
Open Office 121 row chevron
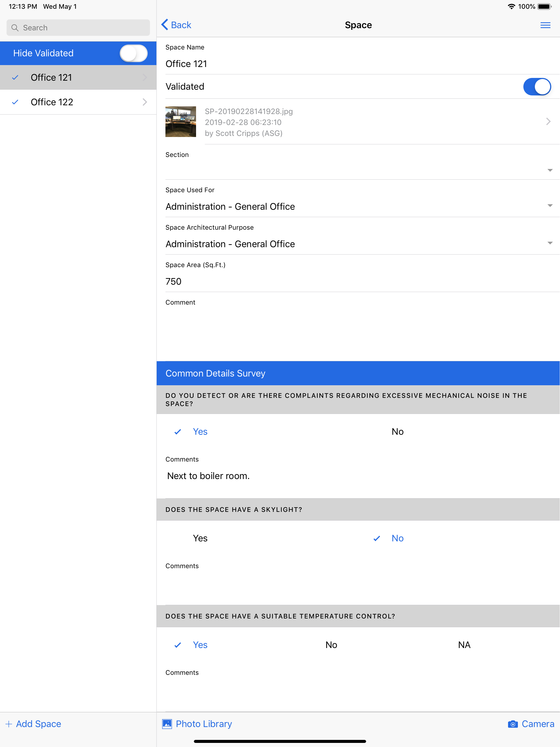[145, 78]
